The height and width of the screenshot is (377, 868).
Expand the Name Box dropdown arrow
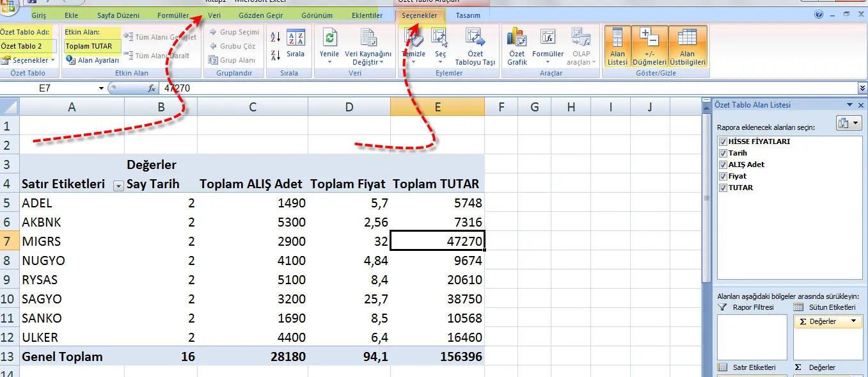101,88
